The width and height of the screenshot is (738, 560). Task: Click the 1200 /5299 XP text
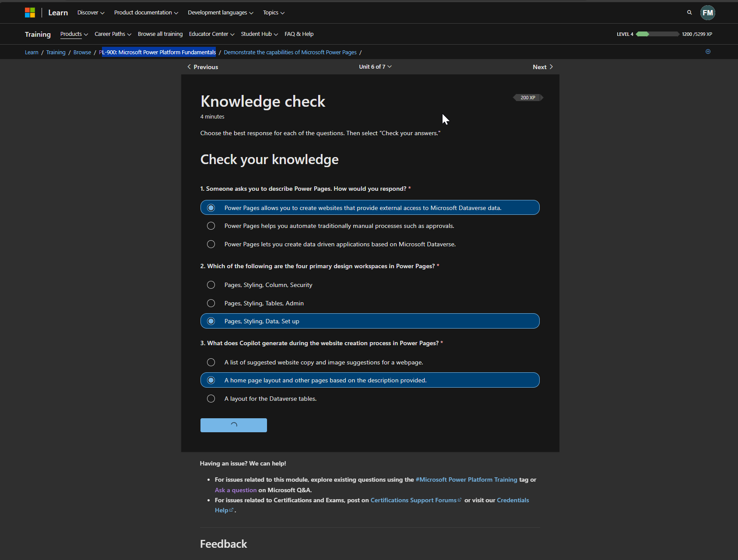tap(697, 34)
